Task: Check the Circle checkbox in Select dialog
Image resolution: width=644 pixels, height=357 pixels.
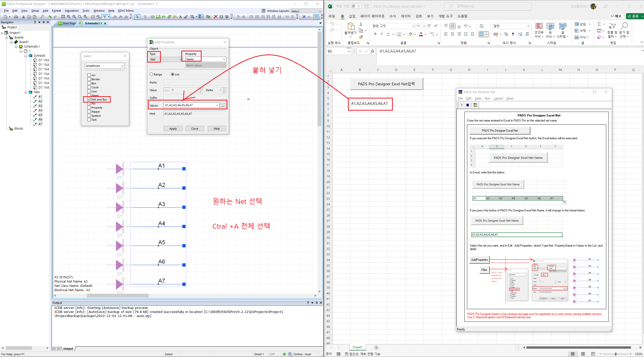Action: click(89, 87)
